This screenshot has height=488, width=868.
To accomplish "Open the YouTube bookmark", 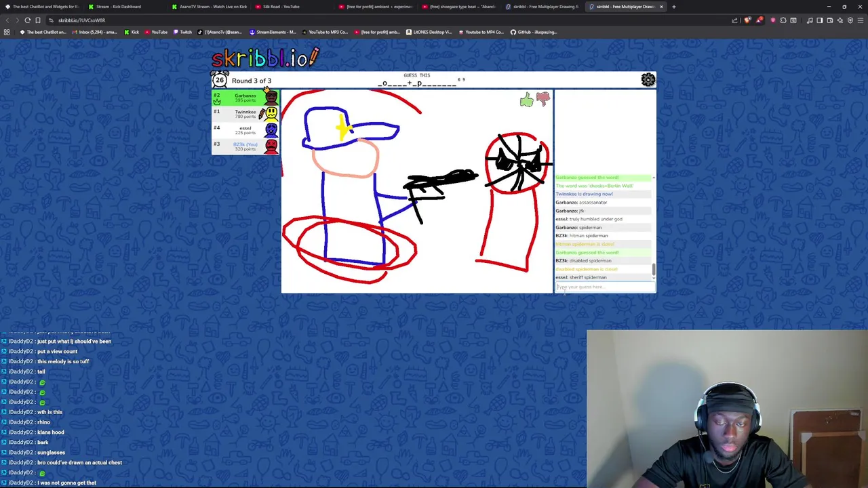I will (156, 32).
